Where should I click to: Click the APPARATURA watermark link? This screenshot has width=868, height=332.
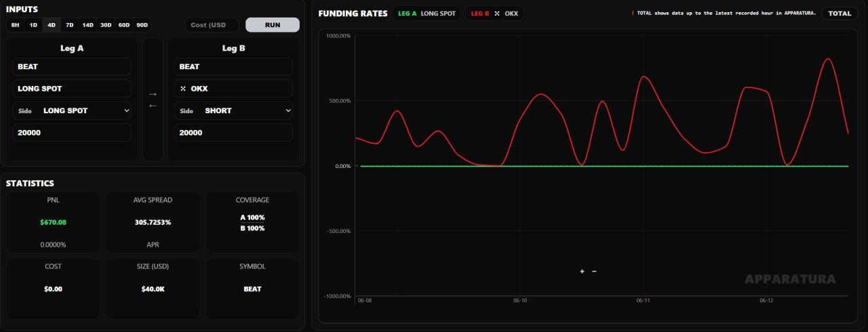(x=790, y=279)
